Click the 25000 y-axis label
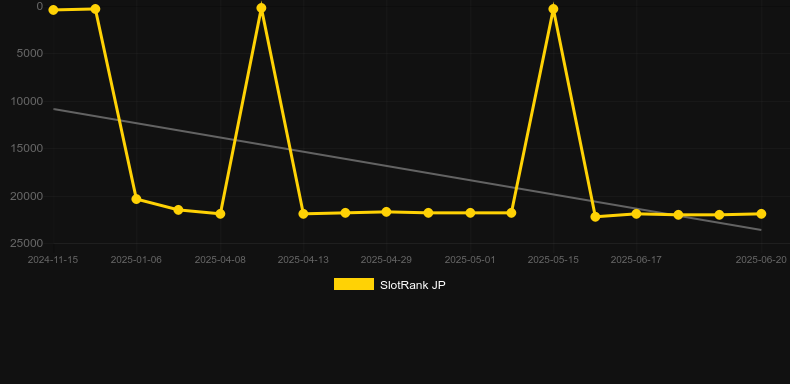790x384 pixels. (x=27, y=243)
